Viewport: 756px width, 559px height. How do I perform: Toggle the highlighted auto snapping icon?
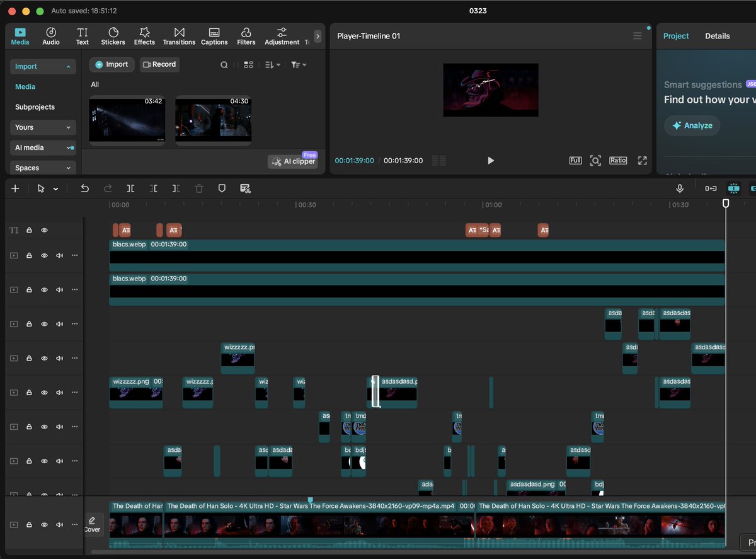pyautogui.click(x=733, y=188)
